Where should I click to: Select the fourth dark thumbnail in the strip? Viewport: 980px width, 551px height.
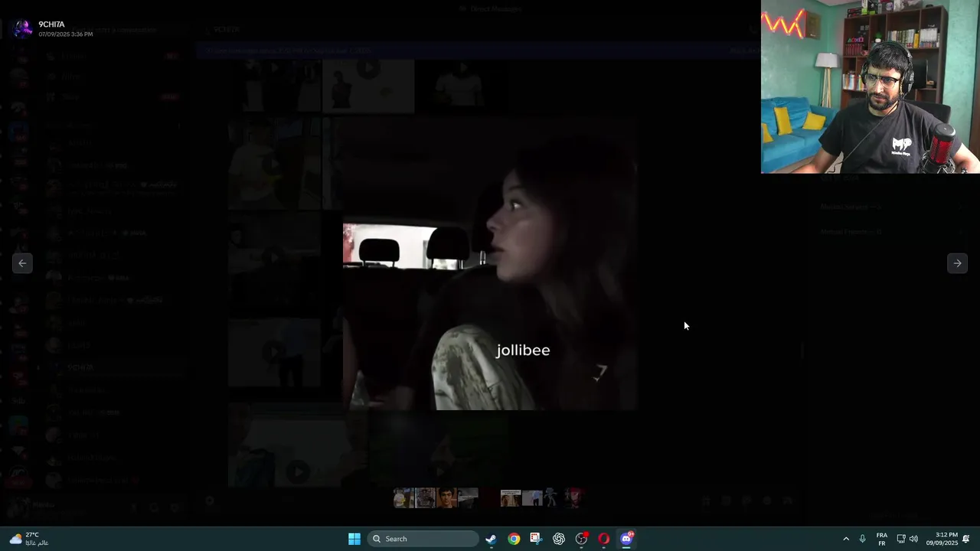point(468,497)
